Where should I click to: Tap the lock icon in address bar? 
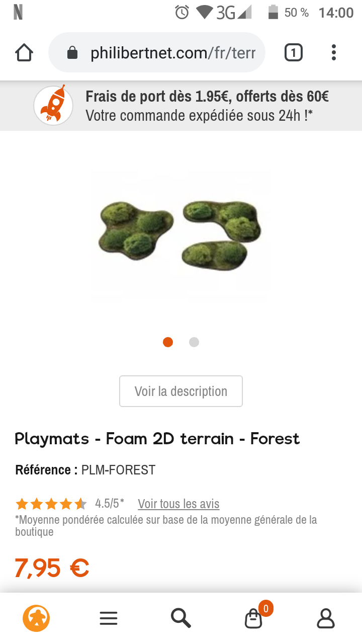point(72,53)
